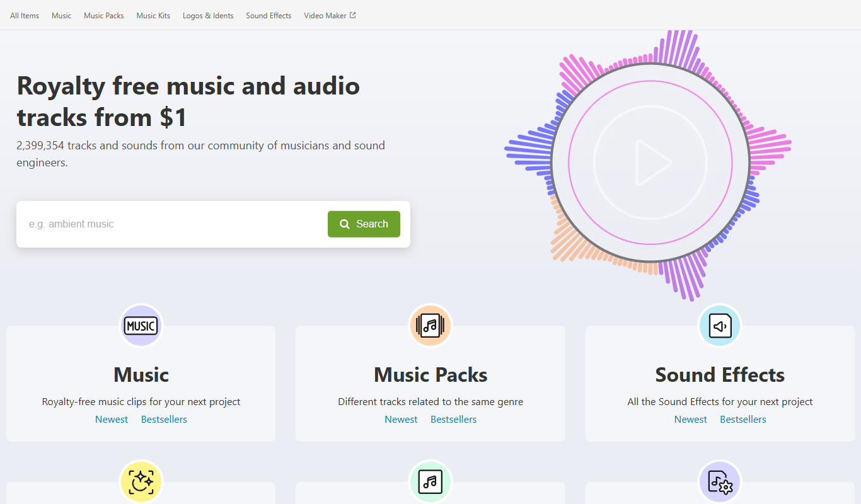The width and height of the screenshot is (861, 504).
Task: Open Logos & Idents category
Action: (208, 16)
